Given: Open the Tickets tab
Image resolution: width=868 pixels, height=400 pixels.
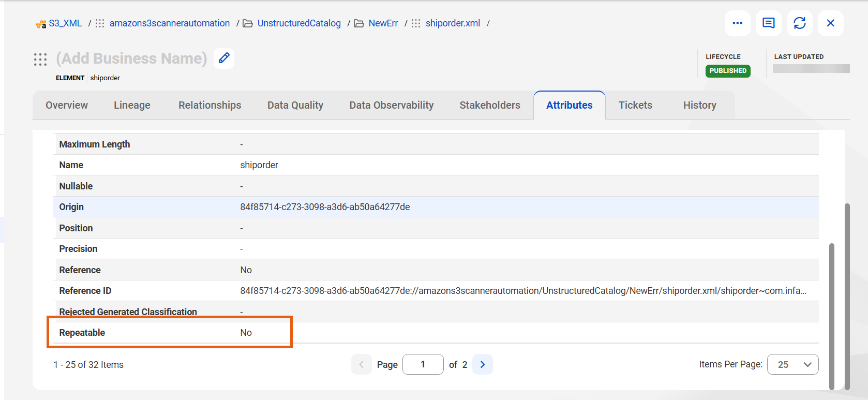Looking at the screenshot, I should pyautogui.click(x=635, y=105).
